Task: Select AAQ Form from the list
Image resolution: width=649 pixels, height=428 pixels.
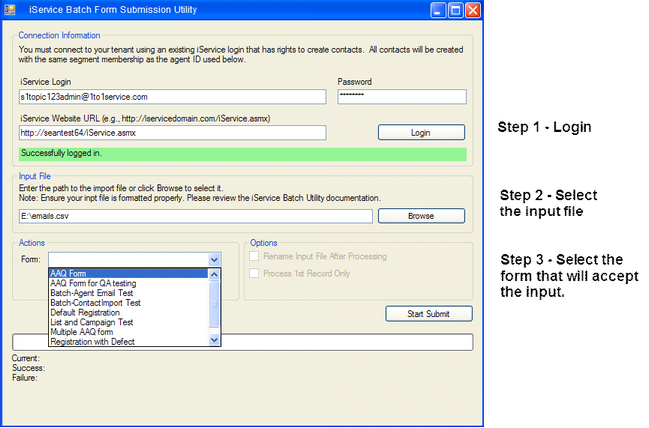Action: pyautogui.click(x=128, y=273)
